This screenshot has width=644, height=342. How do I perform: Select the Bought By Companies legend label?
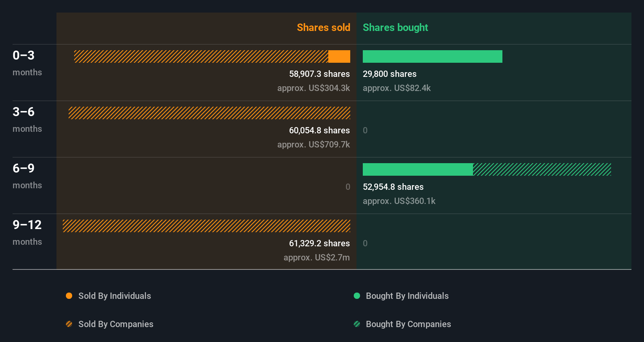point(408,324)
